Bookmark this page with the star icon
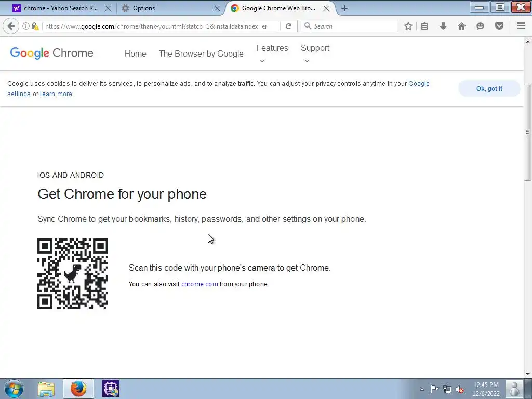This screenshot has width=532, height=399. [408, 26]
